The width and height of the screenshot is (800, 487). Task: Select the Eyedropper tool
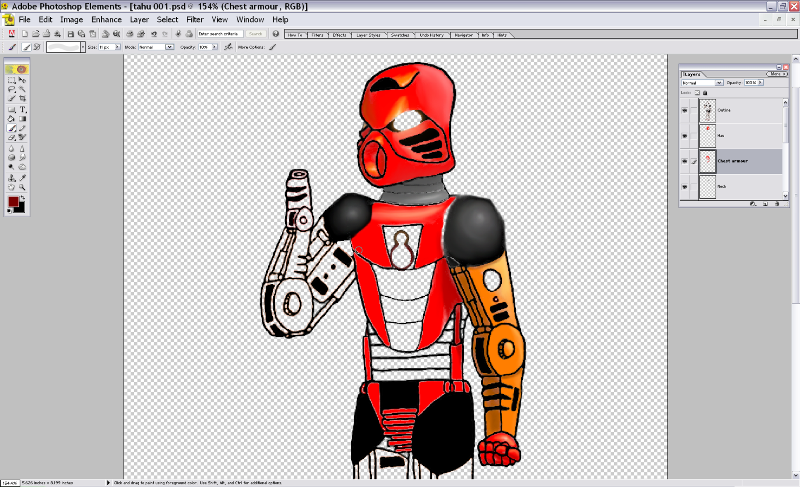pos(22,178)
